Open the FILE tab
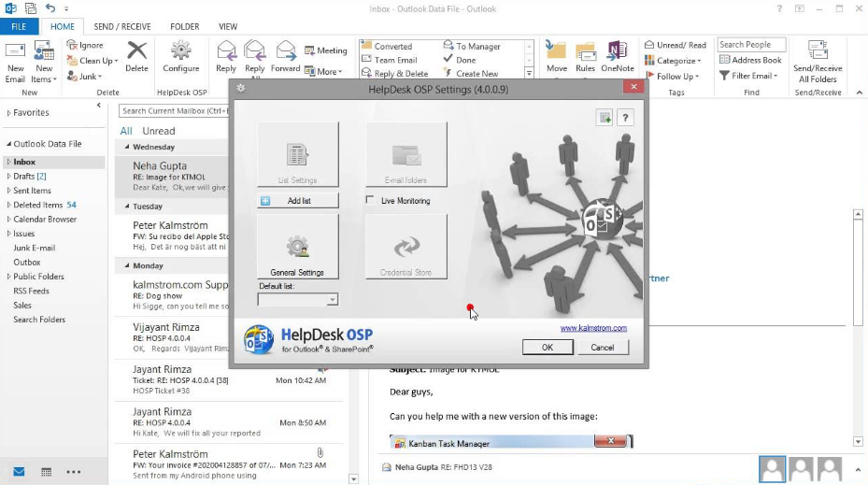 tap(19, 26)
